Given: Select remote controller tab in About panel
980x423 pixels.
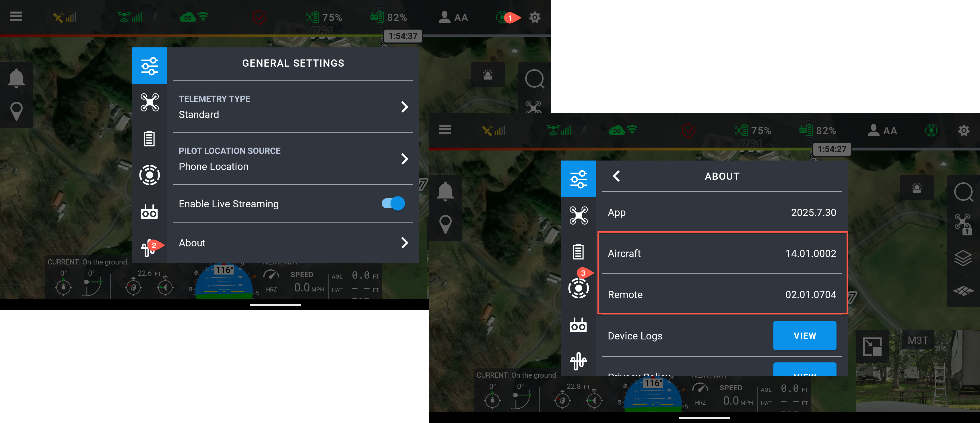Looking at the screenshot, I should (578, 325).
